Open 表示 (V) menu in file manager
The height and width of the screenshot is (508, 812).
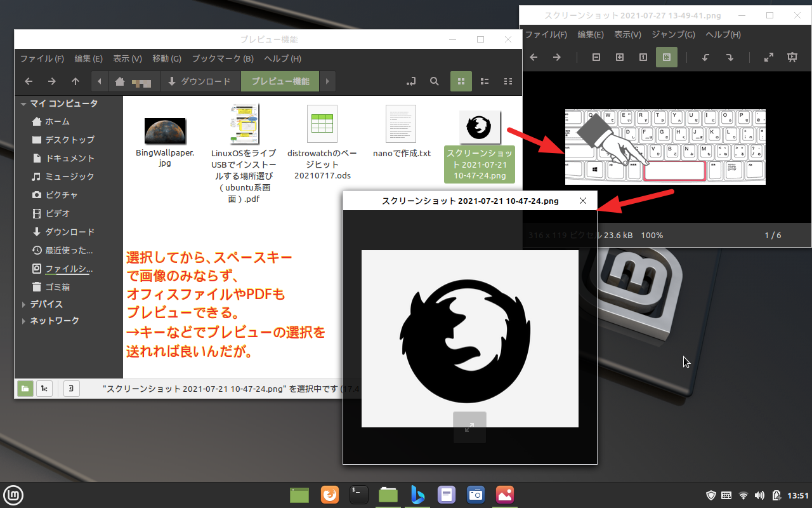tap(128, 58)
